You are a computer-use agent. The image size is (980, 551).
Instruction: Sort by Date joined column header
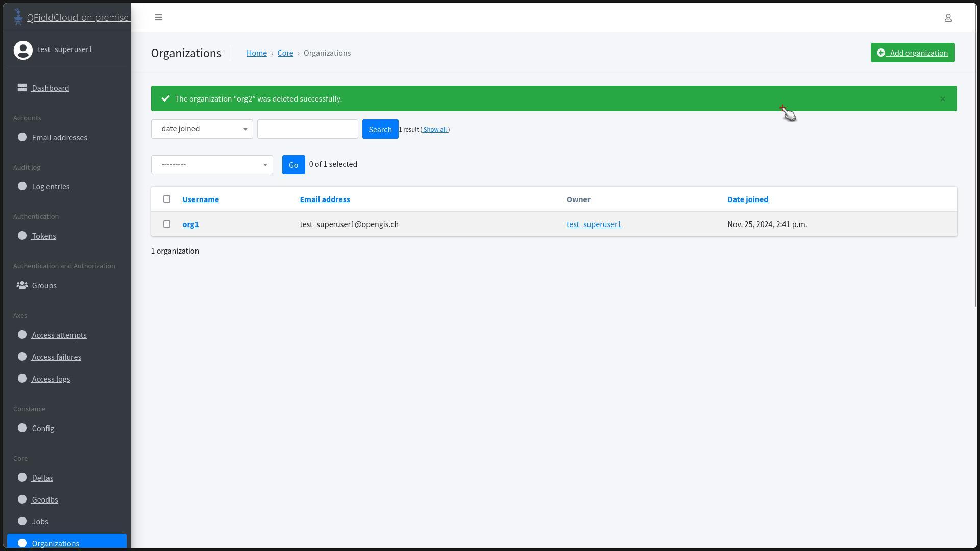pos(747,199)
